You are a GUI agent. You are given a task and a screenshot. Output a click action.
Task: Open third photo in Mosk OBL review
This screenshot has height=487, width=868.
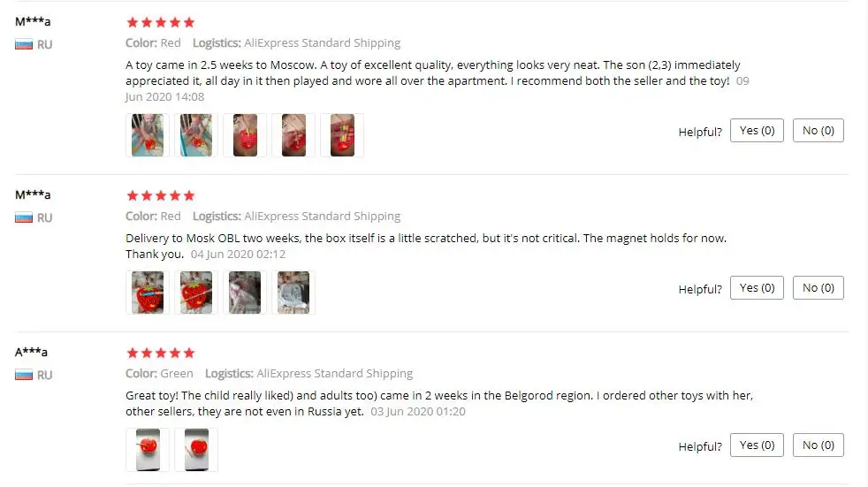click(245, 293)
